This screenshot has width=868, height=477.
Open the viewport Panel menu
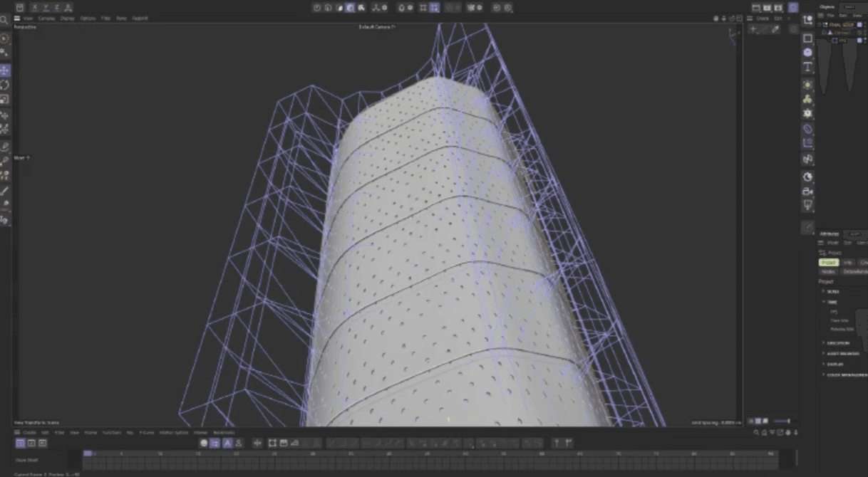click(x=121, y=18)
